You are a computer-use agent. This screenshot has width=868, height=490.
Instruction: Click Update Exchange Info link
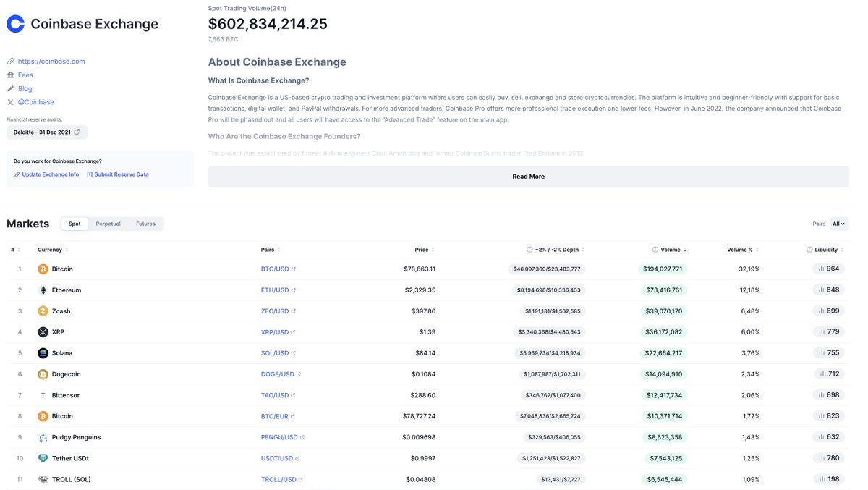pos(47,174)
